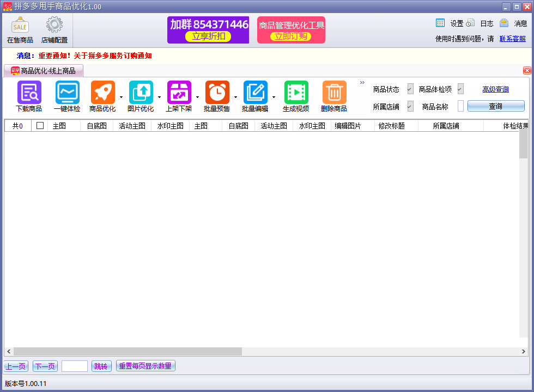The height and width of the screenshot is (392, 534).
Task: Click the vertical scrollbar thumb
Action: pyautogui.click(x=524, y=144)
